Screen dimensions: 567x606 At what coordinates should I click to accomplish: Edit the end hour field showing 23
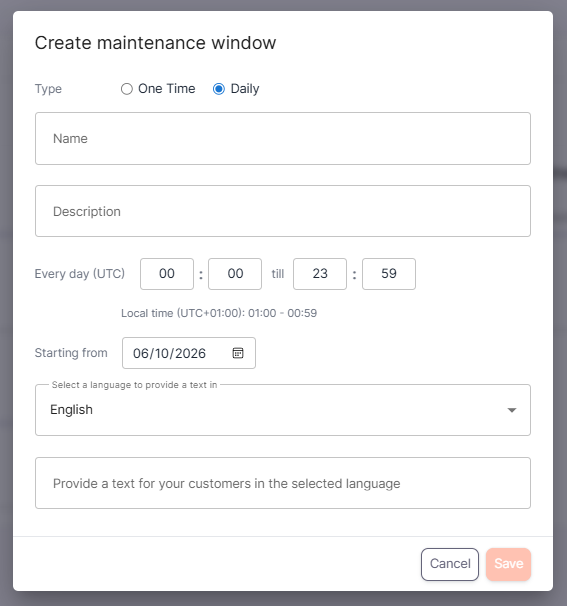pos(320,274)
